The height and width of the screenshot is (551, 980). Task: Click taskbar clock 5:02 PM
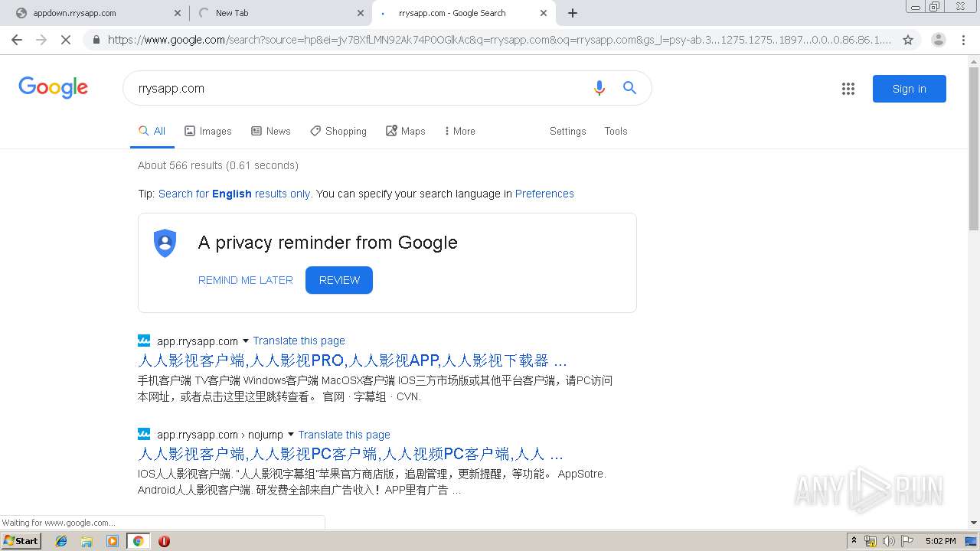(940, 541)
